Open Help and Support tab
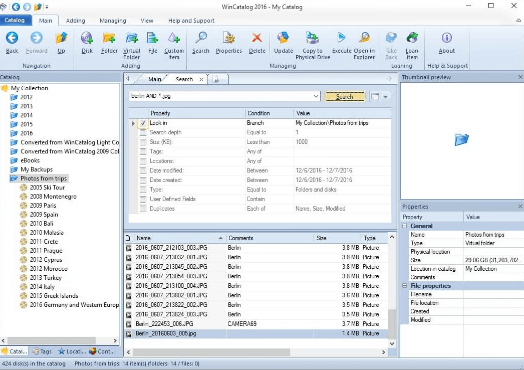This screenshot has height=370, width=524. pos(191,20)
